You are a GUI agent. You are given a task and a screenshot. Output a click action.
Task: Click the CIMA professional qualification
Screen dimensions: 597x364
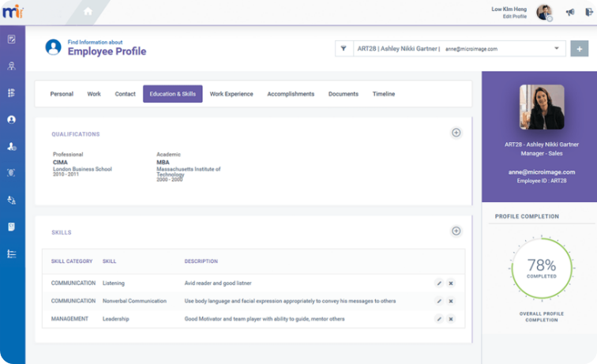pyautogui.click(x=60, y=162)
